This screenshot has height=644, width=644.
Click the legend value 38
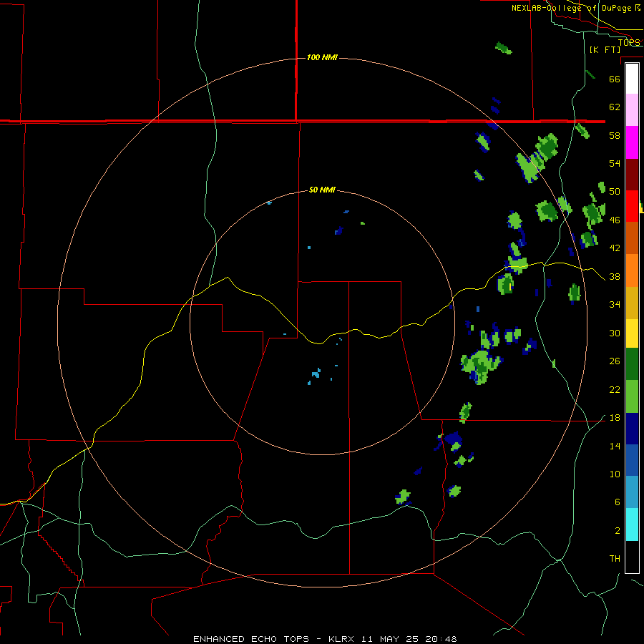(615, 276)
